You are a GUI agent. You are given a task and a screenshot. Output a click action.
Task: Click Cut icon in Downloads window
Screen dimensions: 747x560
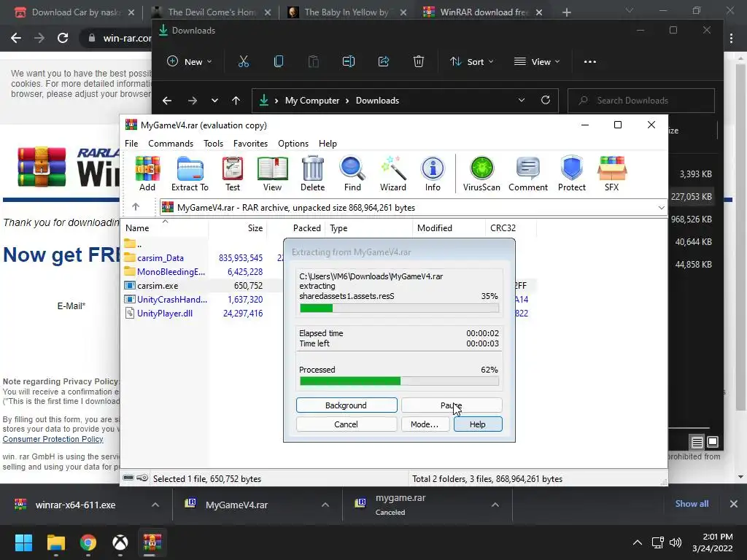pyautogui.click(x=244, y=61)
